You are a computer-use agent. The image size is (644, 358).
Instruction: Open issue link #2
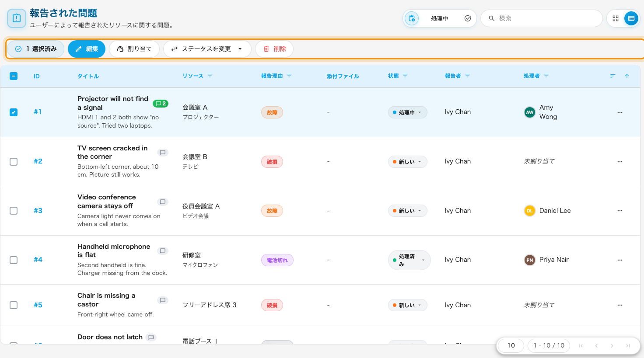click(x=38, y=161)
